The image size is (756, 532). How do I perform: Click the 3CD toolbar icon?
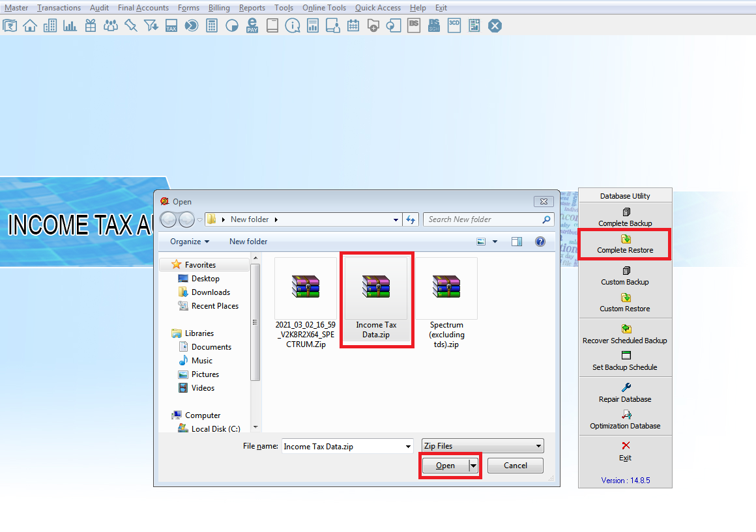pos(454,25)
